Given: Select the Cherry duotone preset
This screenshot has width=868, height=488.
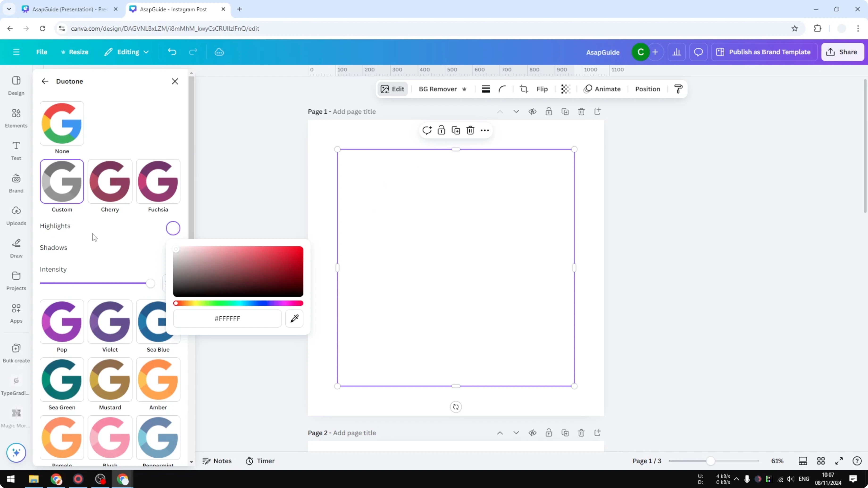Looking at the screenshot, I should [109, 182].
